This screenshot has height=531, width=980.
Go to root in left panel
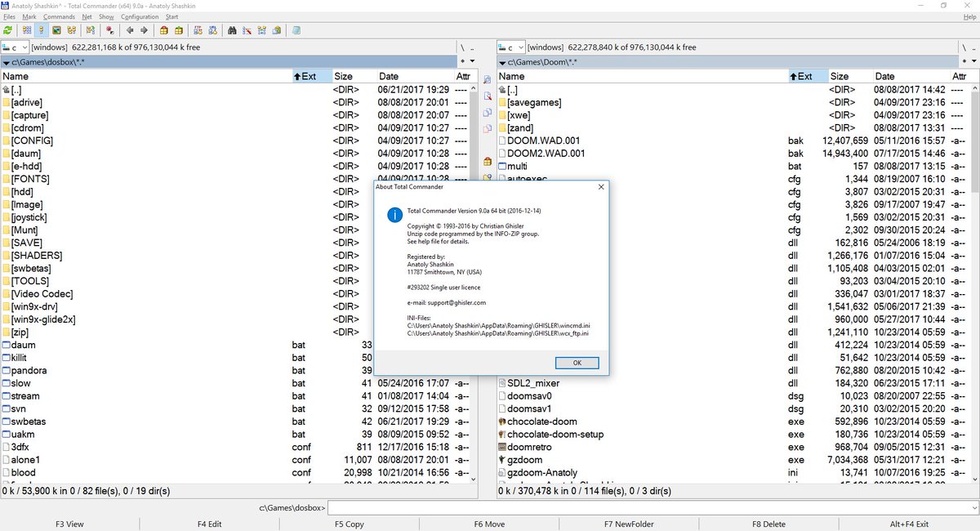click(x=462, y=47)
